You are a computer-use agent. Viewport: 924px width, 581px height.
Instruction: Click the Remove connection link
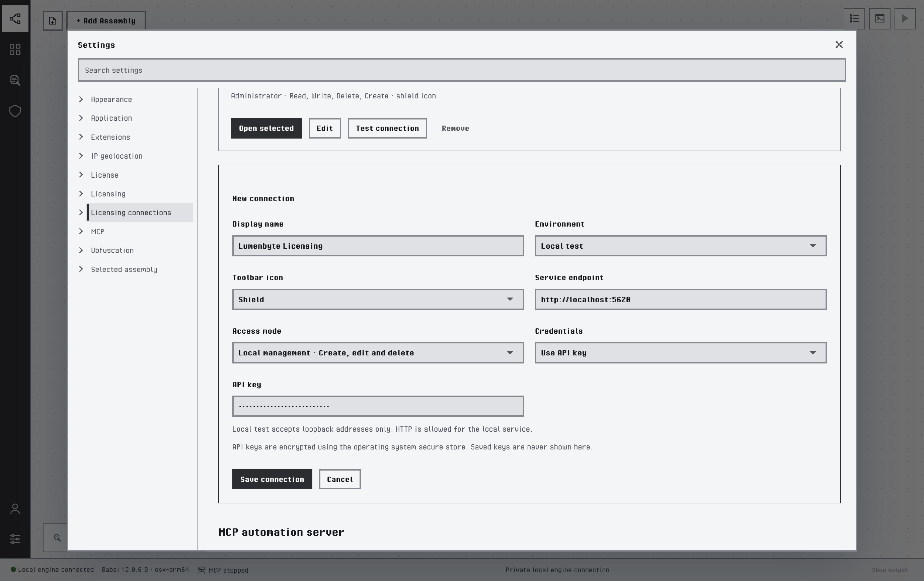pos(456,129)
